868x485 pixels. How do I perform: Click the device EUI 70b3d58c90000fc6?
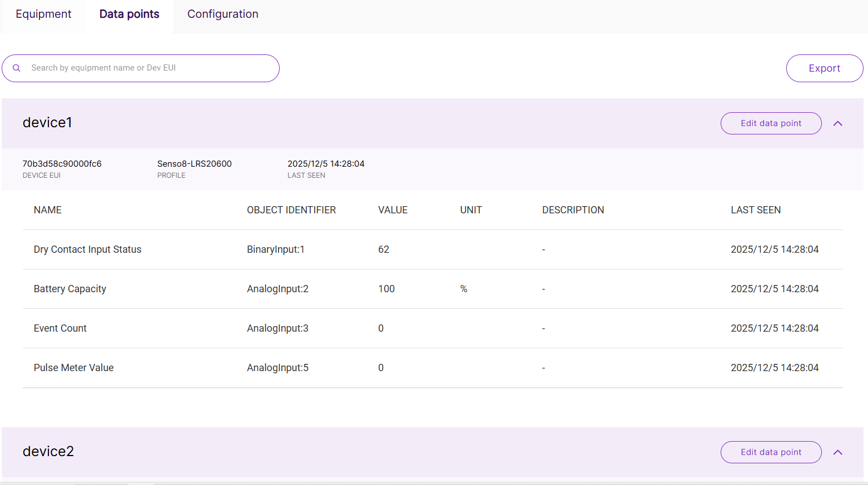(62, 164)
